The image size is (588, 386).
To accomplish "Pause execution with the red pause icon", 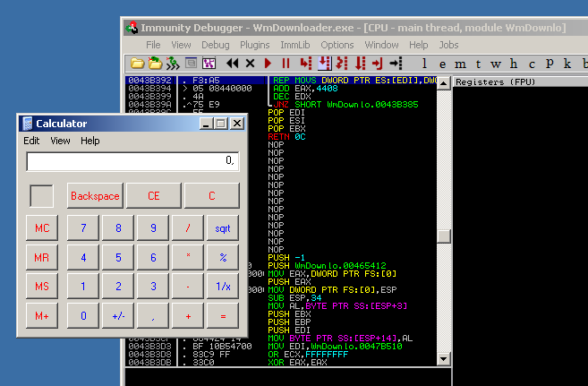I will coord(285,64).
